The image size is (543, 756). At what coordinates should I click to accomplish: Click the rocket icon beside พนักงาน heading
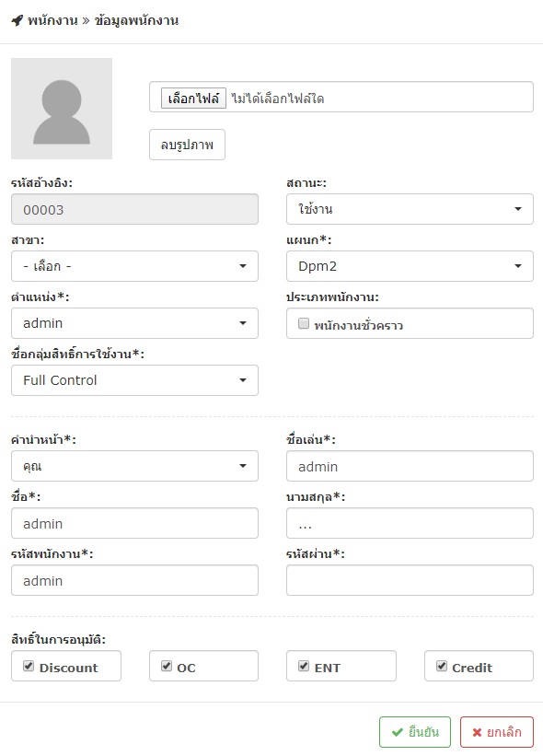pyautogui.click(x=17, y=20)
